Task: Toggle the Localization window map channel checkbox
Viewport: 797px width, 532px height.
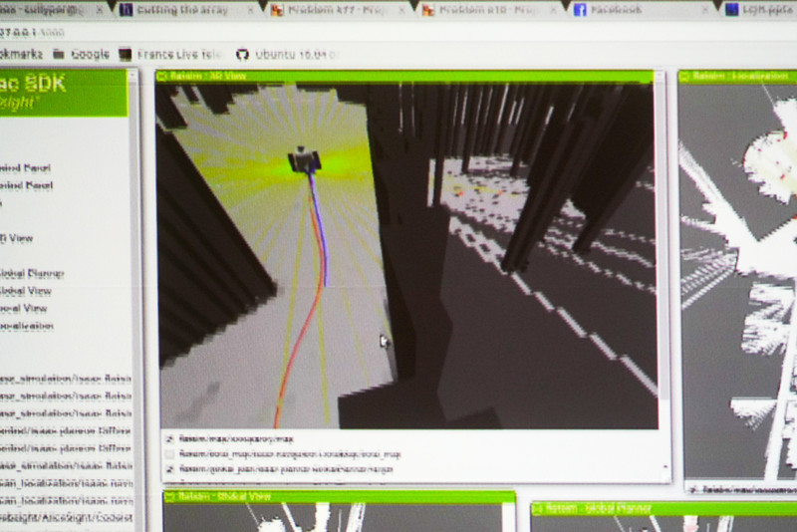Action: coord(692,489)
